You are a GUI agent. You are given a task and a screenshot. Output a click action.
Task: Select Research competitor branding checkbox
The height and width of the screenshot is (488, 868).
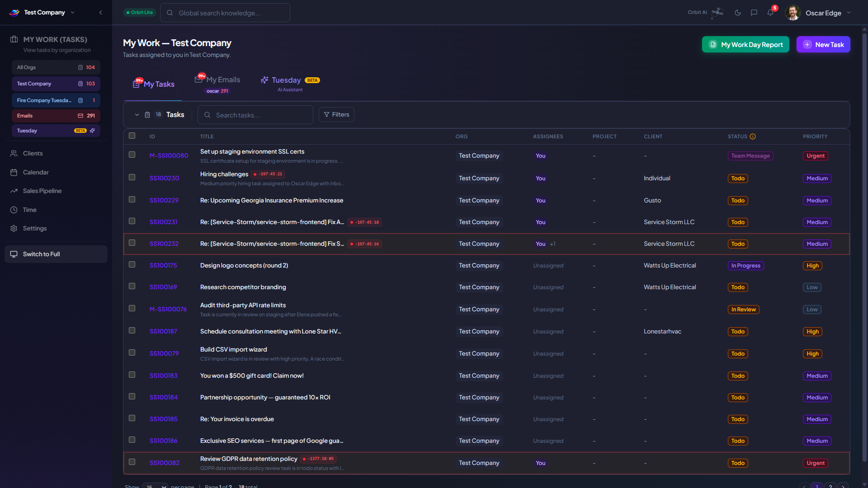pyautogui.click(x=132, y=286)
